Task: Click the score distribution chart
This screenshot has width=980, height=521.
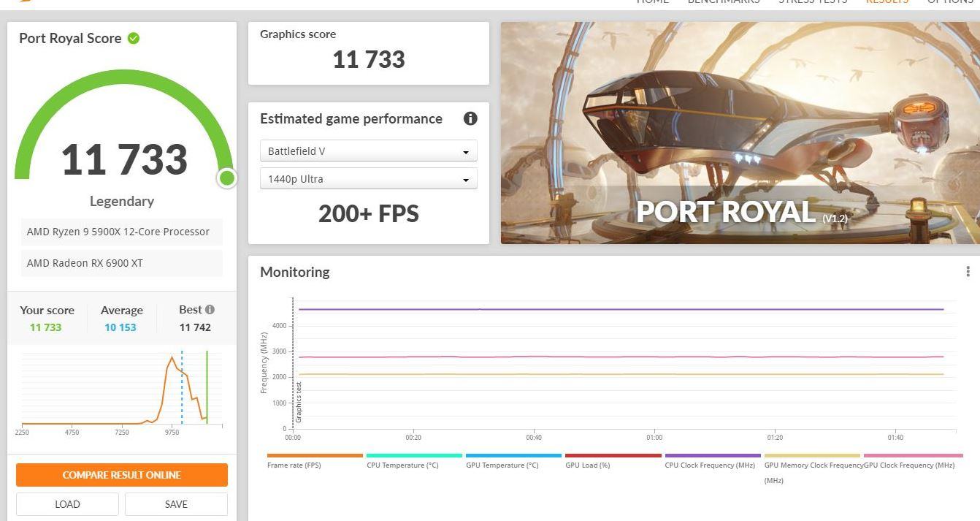Action: [121, 388]
